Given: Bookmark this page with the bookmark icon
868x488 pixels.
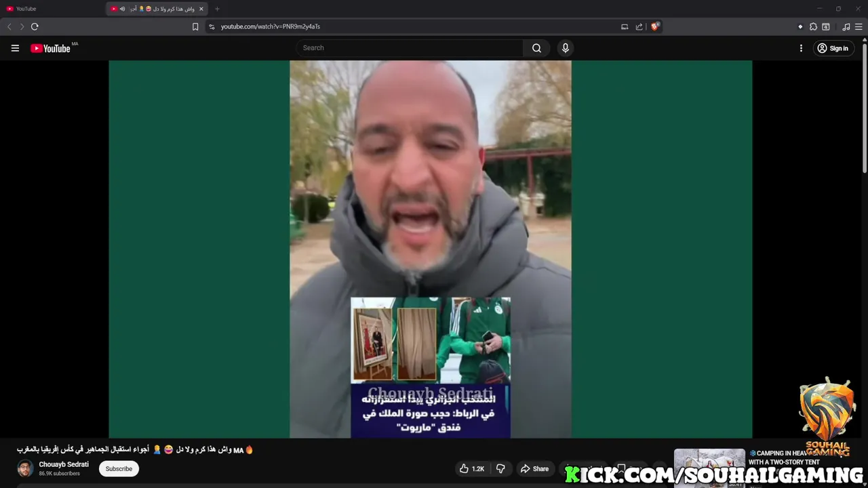Looking at the screenshot, I should (195, 26).
